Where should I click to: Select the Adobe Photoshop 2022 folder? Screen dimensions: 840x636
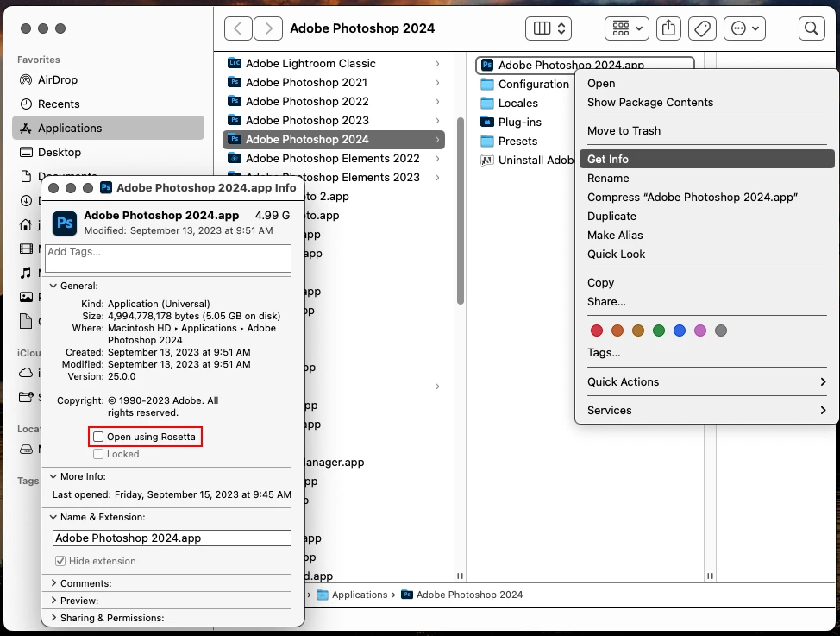click(x=333, y=101)
